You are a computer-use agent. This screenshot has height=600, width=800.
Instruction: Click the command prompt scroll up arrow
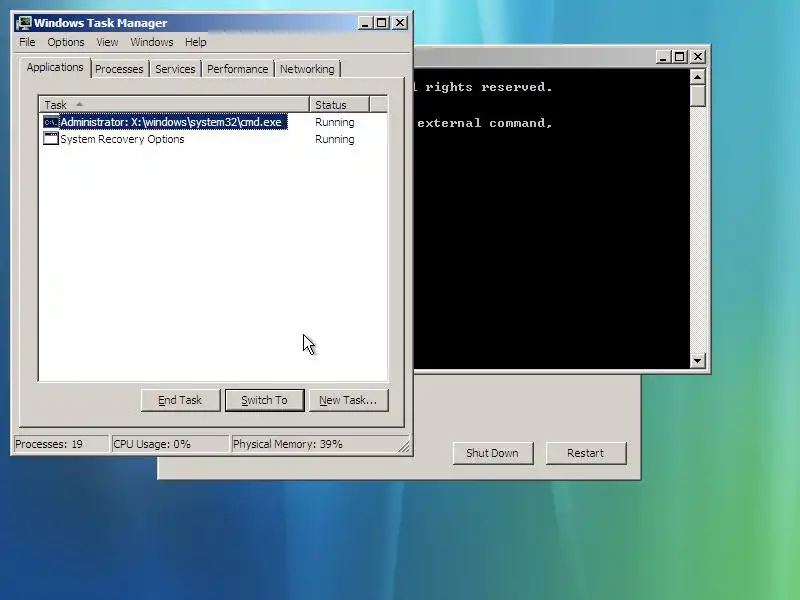point(697,77)
